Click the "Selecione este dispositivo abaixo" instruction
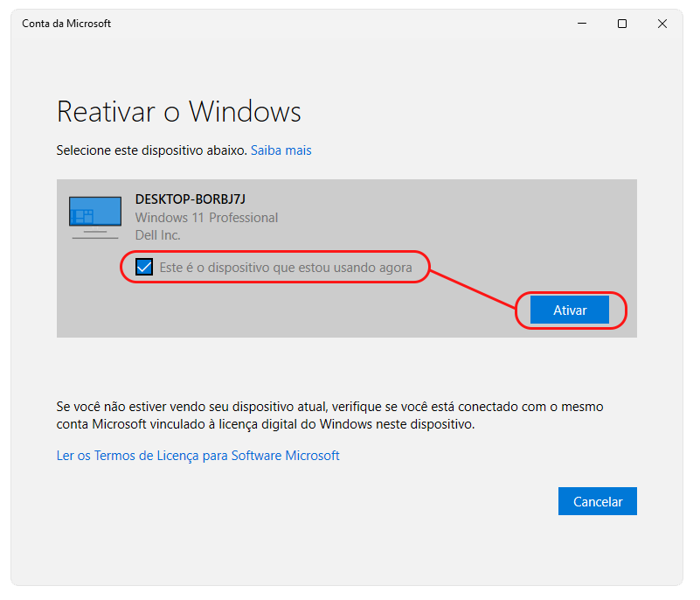Screen dimensions: 700x600 click(x=151, y=150)
